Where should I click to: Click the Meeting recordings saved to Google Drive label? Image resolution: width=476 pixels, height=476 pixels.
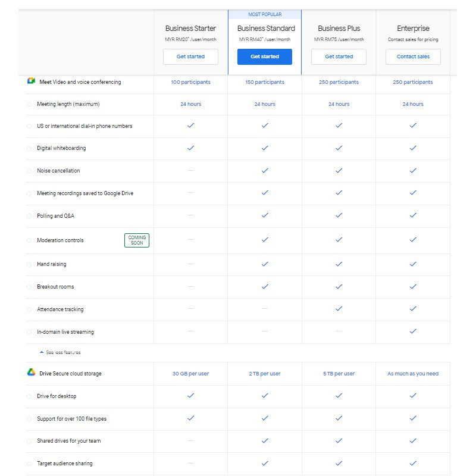(x=85, y=193)
